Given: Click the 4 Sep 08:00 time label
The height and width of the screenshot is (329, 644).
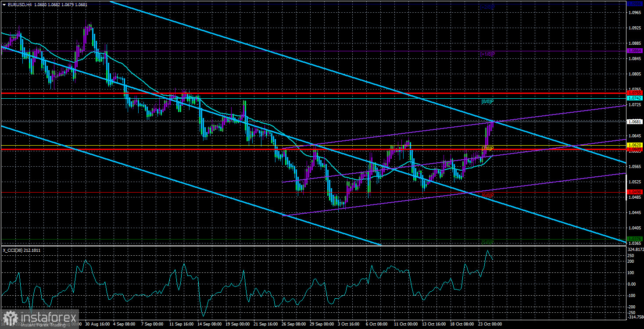Looking at the screenshot, I should [124, 325].
